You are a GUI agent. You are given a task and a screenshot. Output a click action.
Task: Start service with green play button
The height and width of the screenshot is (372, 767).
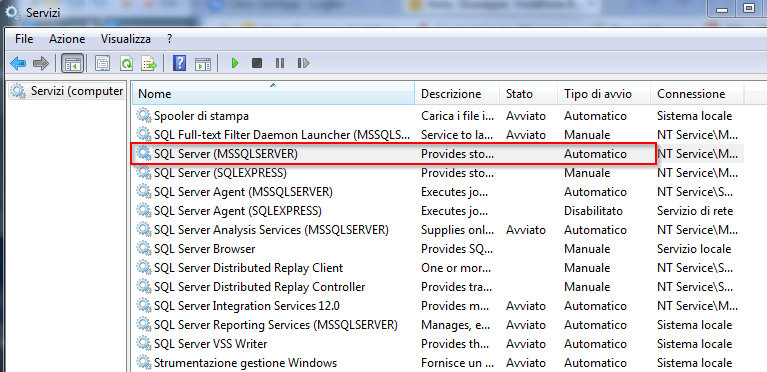point(235,63)
